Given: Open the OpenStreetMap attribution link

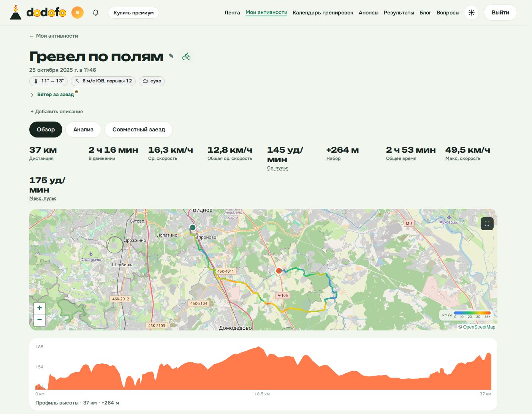Looking at the screenshot, I should pyautogui.click(x=479, y=327).
